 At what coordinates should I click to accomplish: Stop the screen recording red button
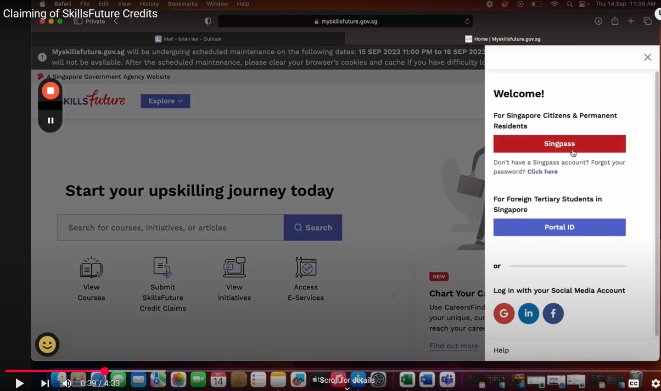[x=51, y=91]
